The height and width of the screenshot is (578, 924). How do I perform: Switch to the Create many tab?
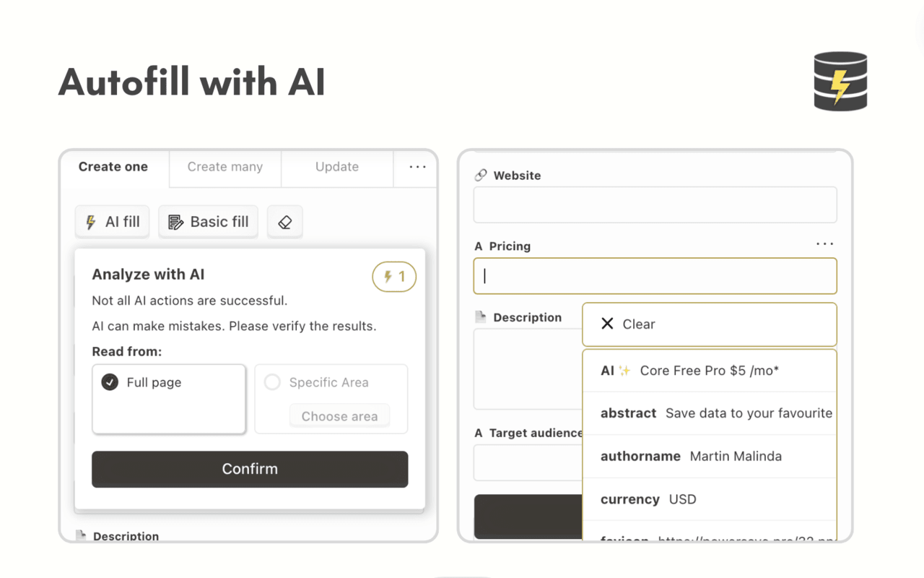[x=225, y=167]
